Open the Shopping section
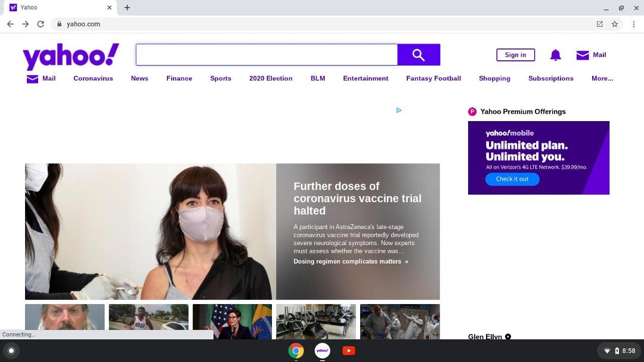The height and width of the screenshot is (362, 644). [494, 79]
